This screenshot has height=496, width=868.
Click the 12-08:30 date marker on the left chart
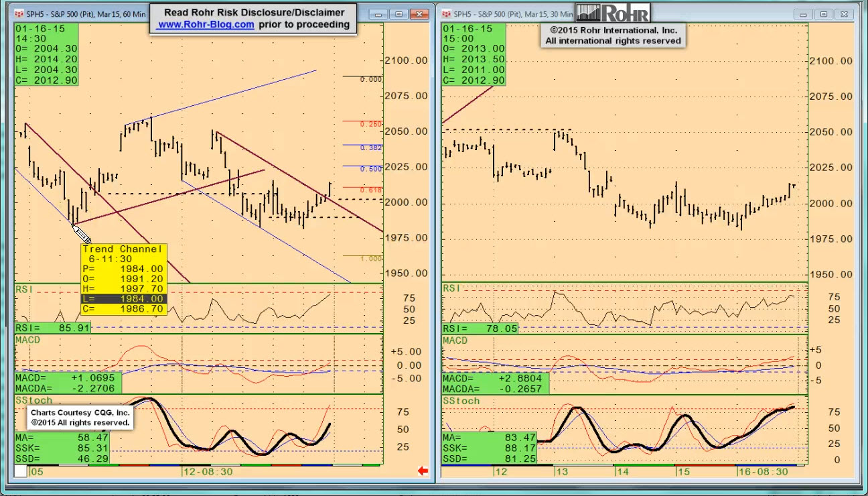coord(209,472)
